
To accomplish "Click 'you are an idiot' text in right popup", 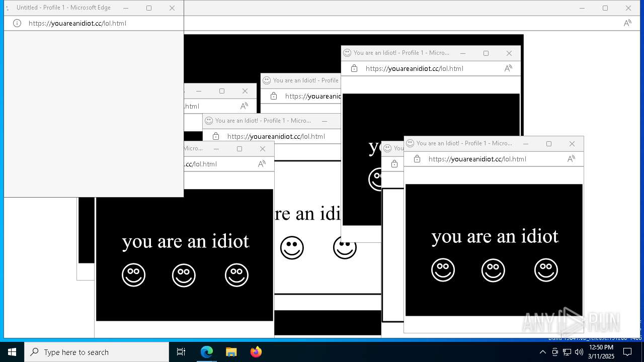I will (x=495, y=236).
